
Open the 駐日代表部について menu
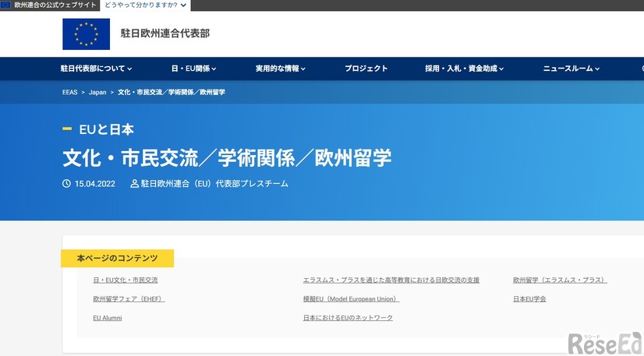pos(96,69)
